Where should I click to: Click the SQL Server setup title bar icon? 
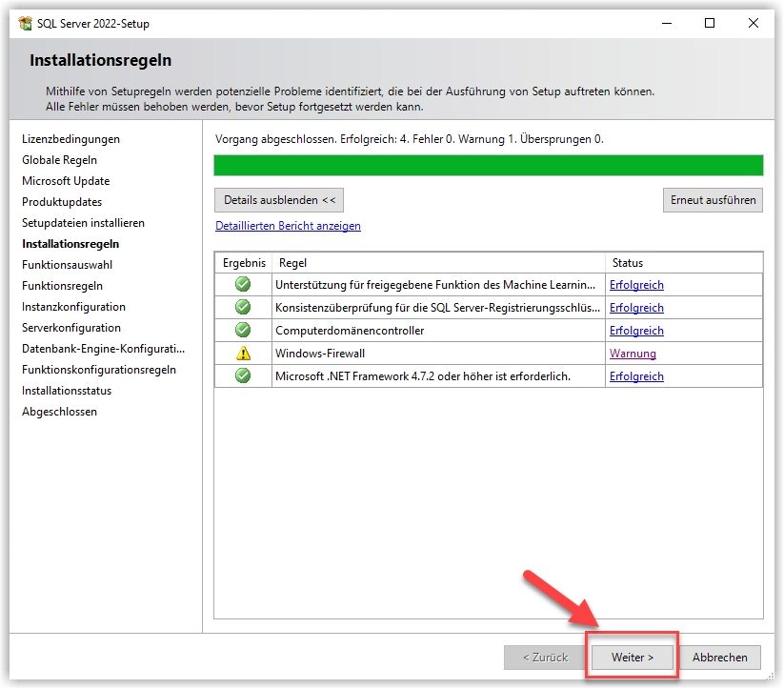pyautogui.click(x=25, y=23)
